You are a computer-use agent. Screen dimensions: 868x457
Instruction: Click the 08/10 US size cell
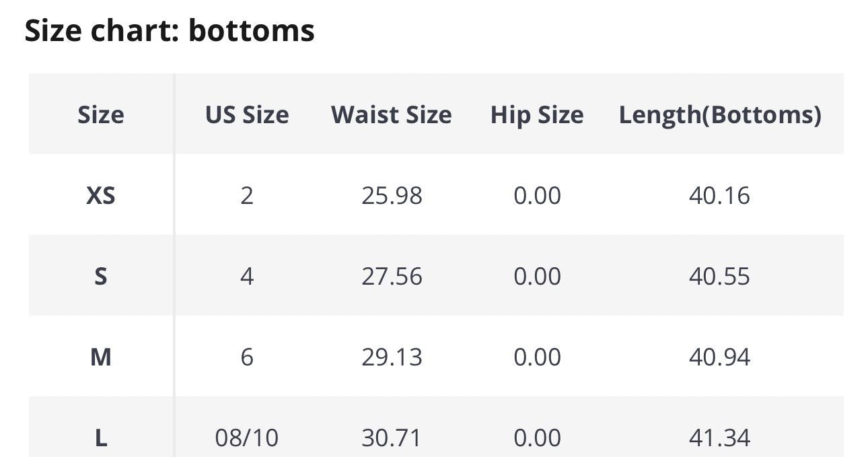click(247, 438)
